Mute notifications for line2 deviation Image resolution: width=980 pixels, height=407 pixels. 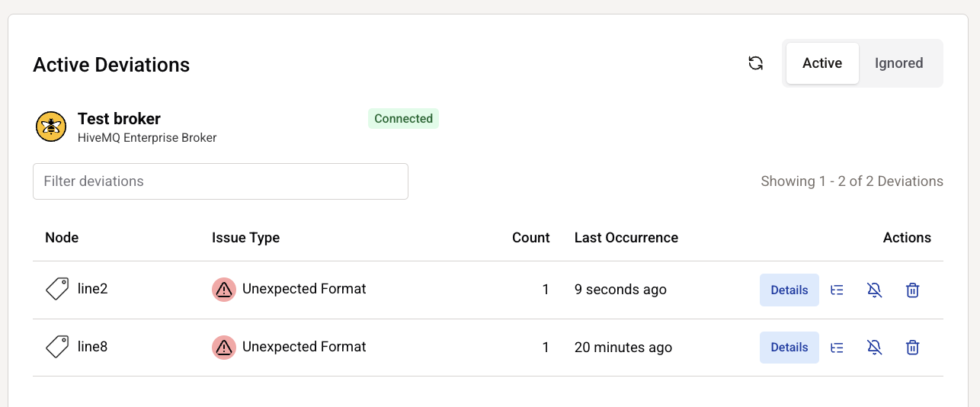[875, 290]
